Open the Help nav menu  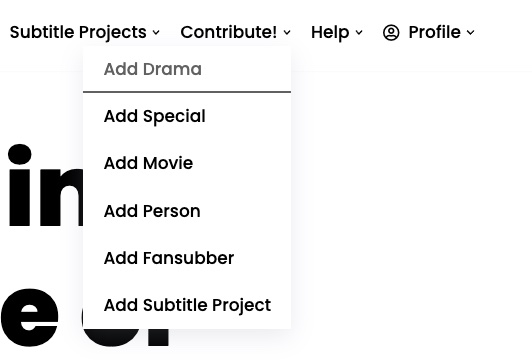pyautogui.click(x=330, y=33)
